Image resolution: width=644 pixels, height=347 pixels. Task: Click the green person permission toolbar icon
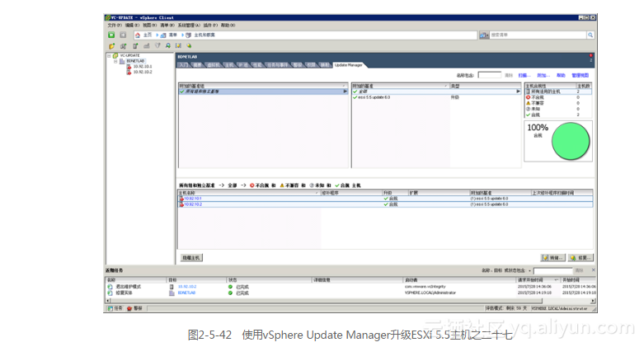[168, 46]
